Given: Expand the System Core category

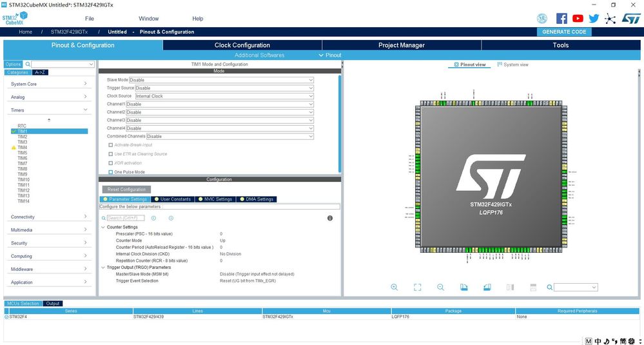Looking at the screenshot, I should 49,84.
